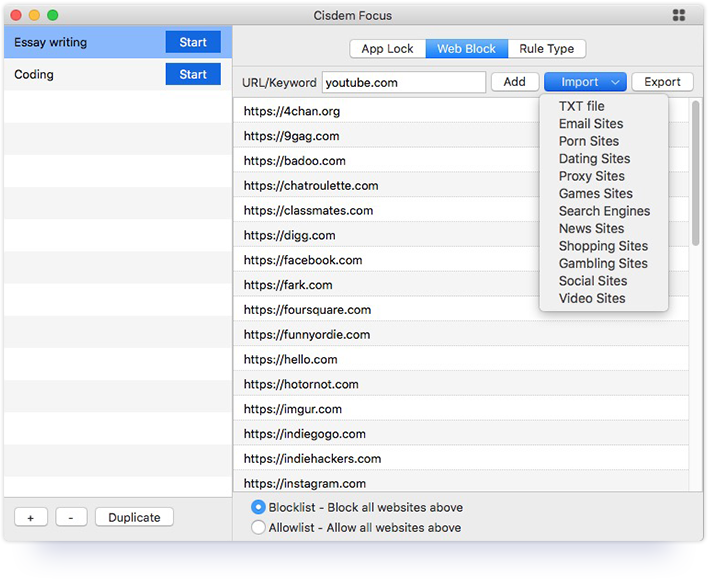The height and width of the screenshot is (581, 708).
Task: Choose Social Sites from Import menu
Action: coord(593,281)
